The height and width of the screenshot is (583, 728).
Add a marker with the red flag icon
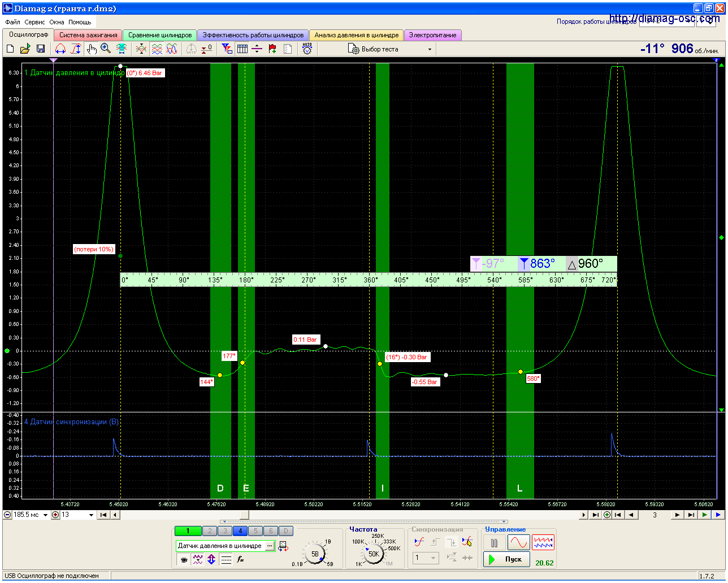(272, 49)
